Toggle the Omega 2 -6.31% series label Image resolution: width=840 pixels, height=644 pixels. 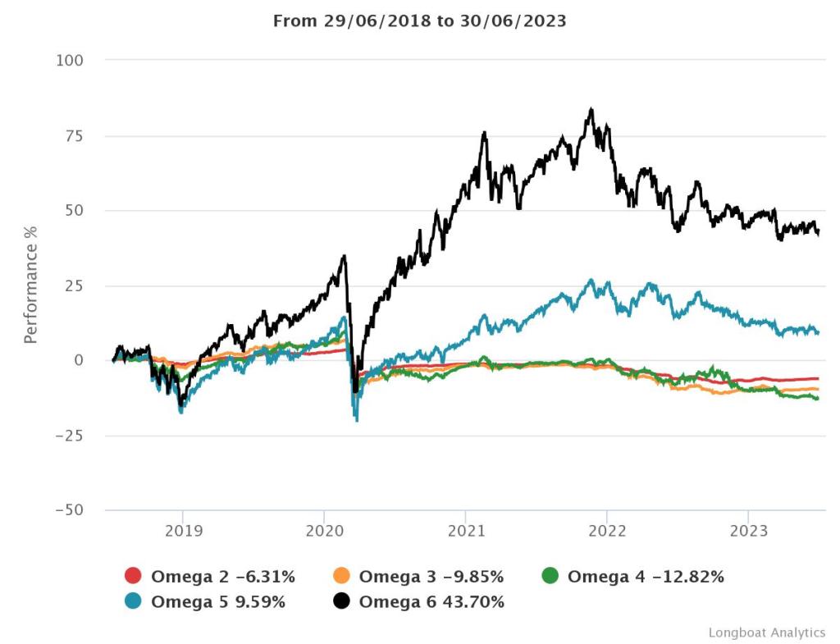click(221, 576)
